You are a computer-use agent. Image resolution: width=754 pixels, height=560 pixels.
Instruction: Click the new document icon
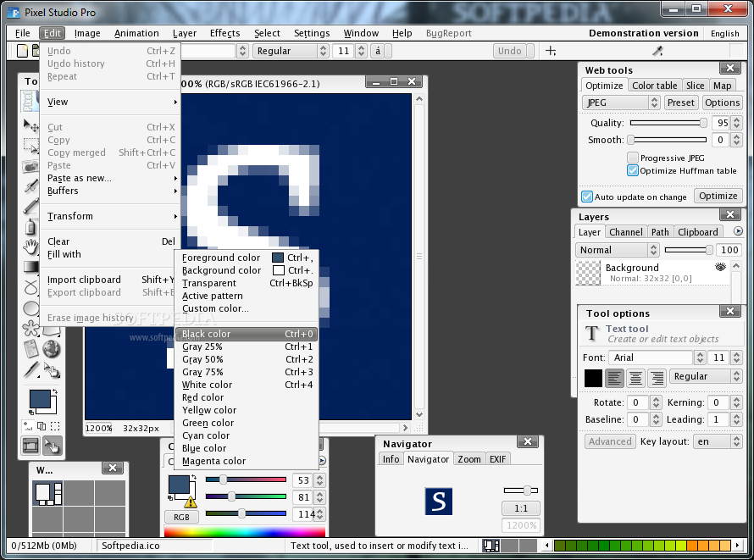(22, 51)
